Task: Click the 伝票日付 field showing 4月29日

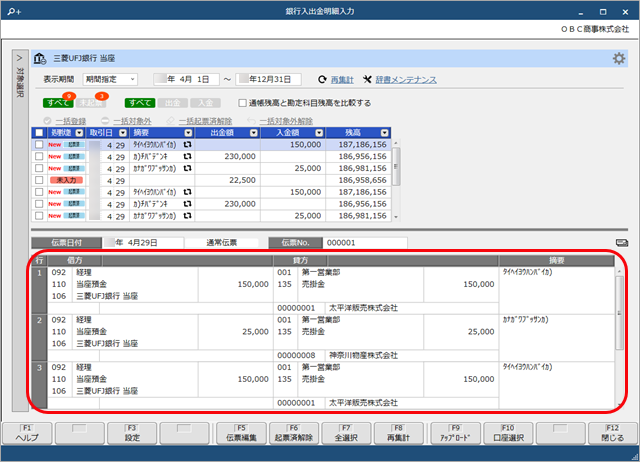Action: pyautogui.click(x=143, y=243)
